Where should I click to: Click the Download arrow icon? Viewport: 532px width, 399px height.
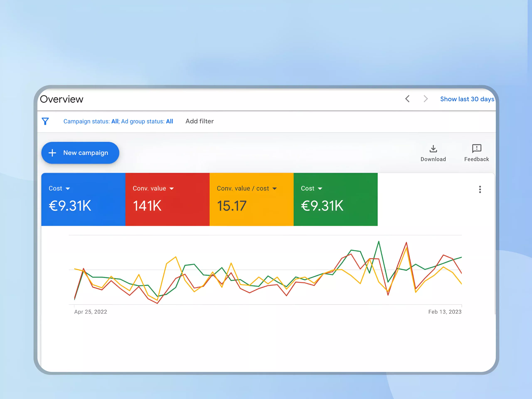tap(433, 149)
